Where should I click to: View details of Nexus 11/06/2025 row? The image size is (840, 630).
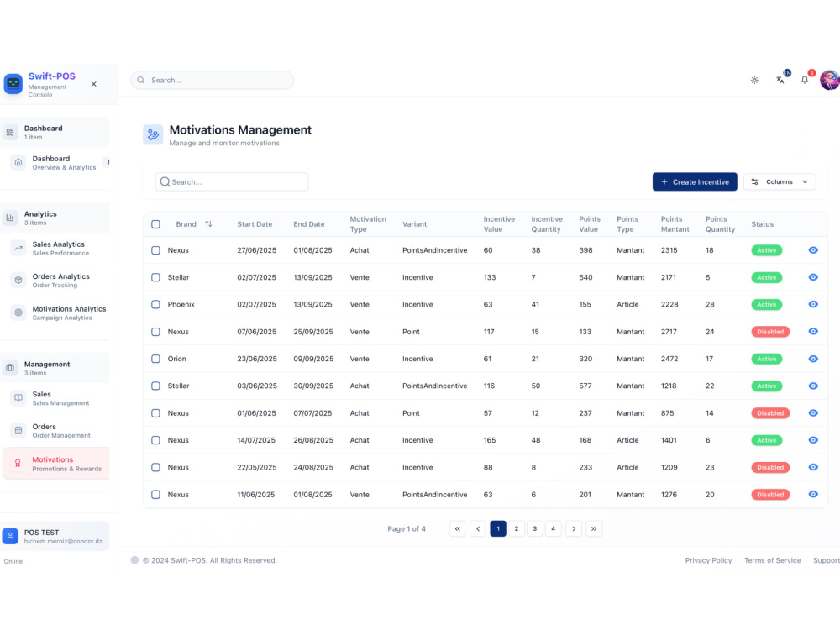[x=813, y=495]
